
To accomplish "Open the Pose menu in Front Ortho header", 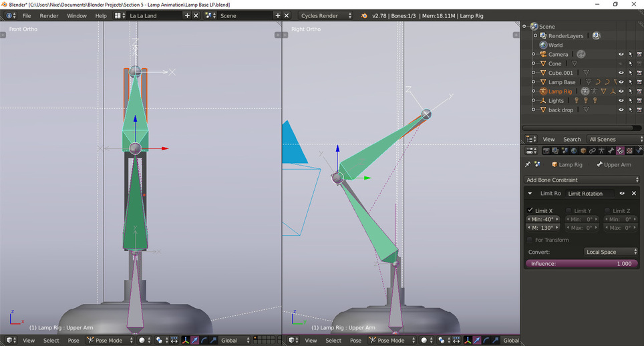I will coord(73,340).
